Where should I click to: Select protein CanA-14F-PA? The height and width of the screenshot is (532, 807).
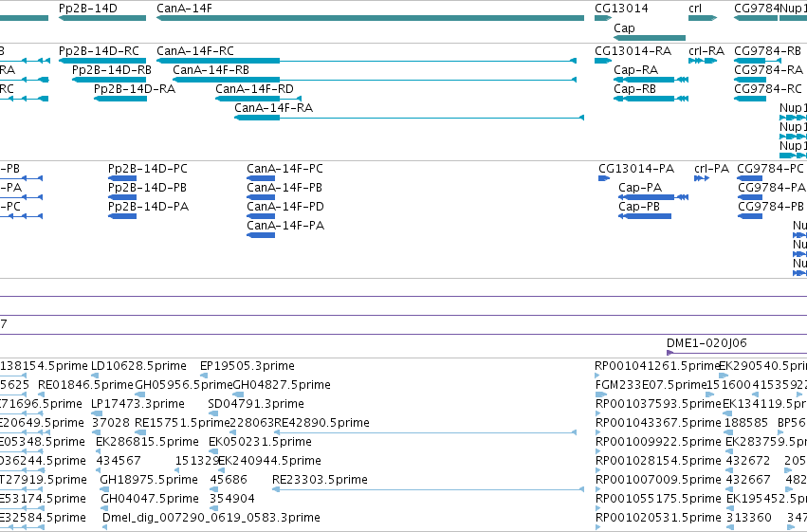[261, 235]
